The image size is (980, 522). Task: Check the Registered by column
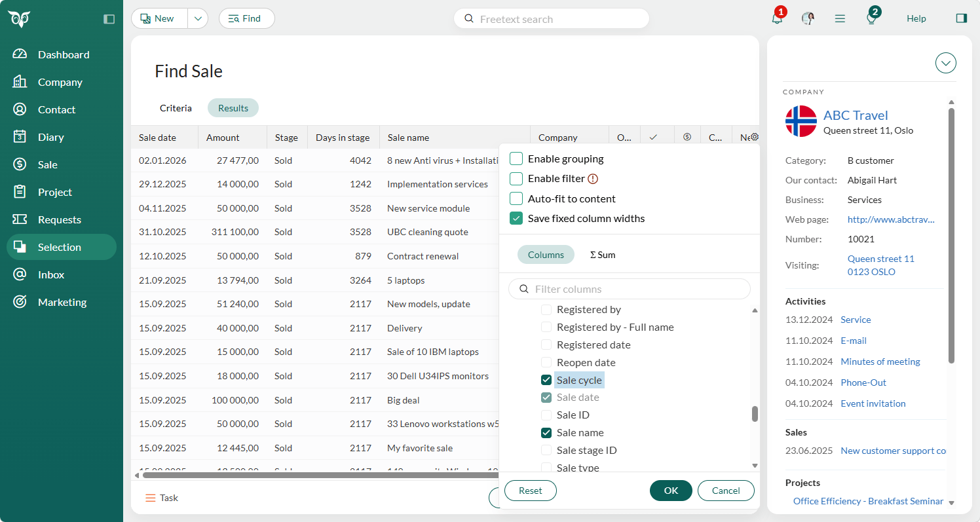546,310
